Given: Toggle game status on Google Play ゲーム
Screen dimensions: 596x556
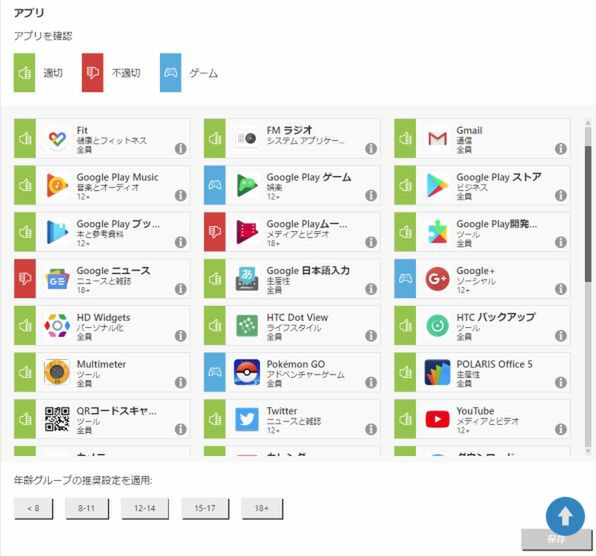Looking at the screenshot, I should point(215,185).
